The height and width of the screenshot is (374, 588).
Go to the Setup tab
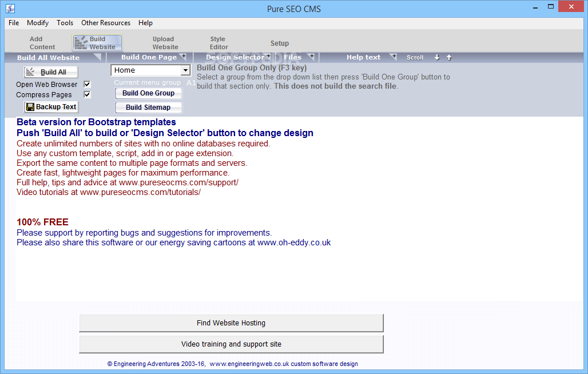click(x=280, y=43)
